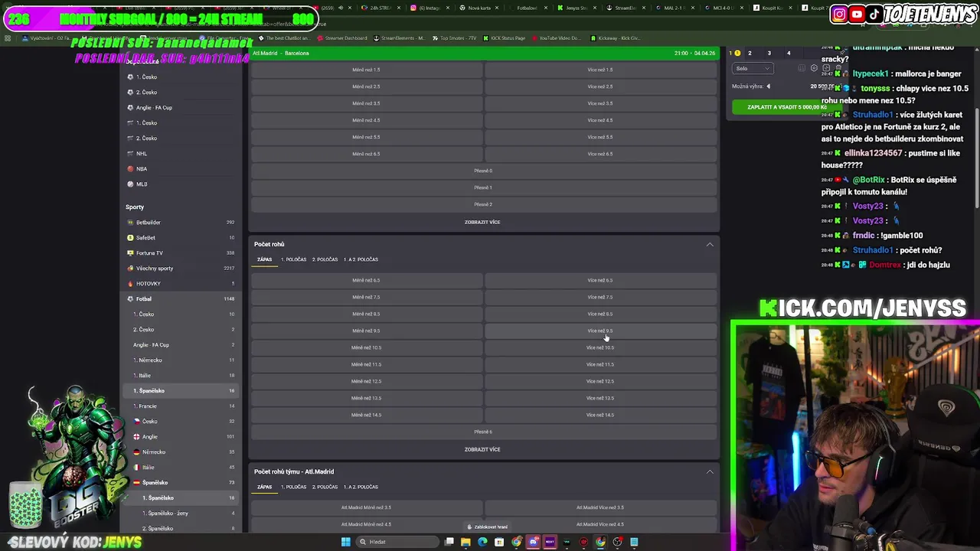This screenshot has height=551, width=980.
Task: Open Anglie - FA Cup top shortcut
Action: coord(181,107)
